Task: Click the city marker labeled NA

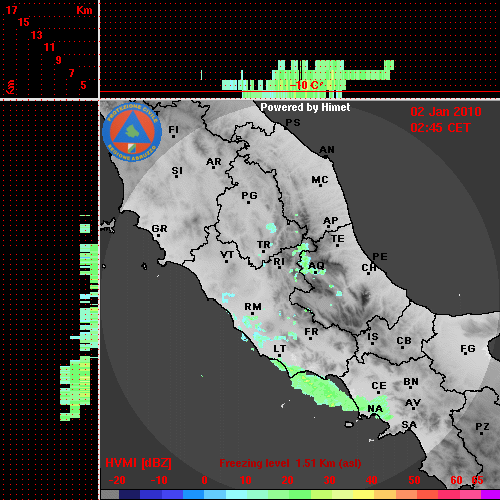Action: click(375, 410)
